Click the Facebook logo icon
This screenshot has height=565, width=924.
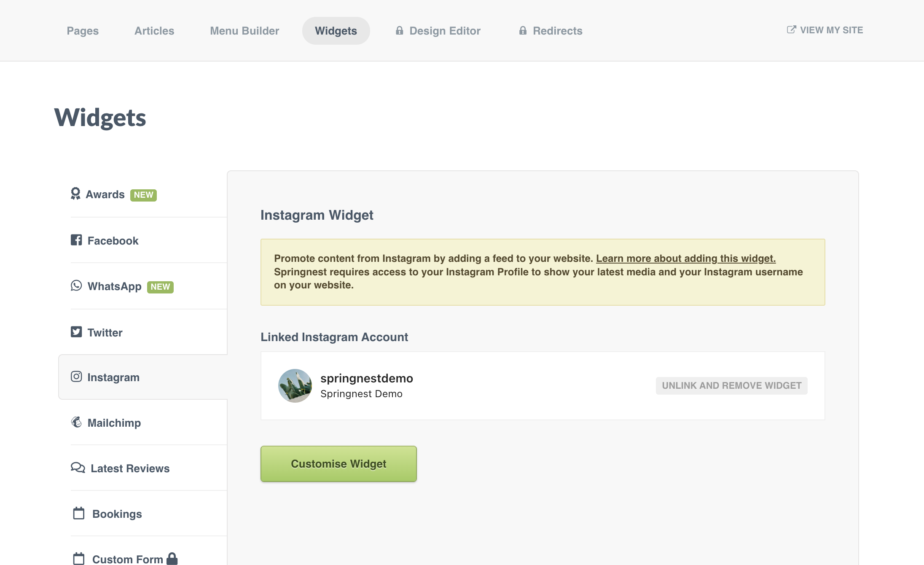point(76,240)
